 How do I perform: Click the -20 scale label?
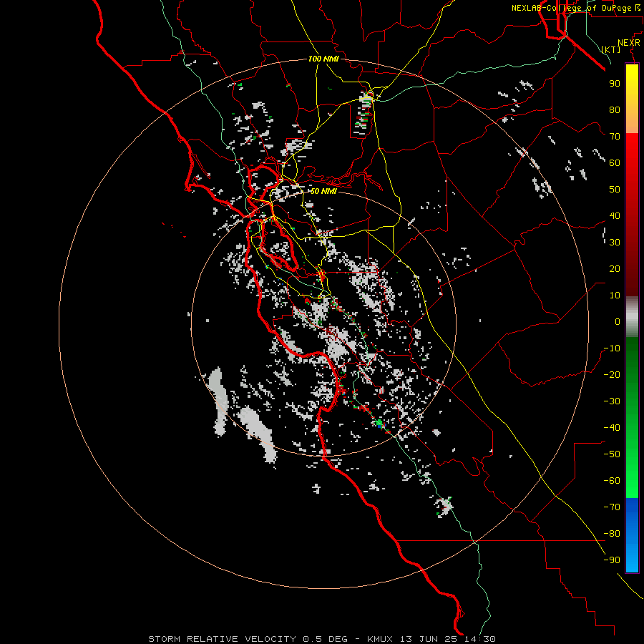[x=612, y=374]
